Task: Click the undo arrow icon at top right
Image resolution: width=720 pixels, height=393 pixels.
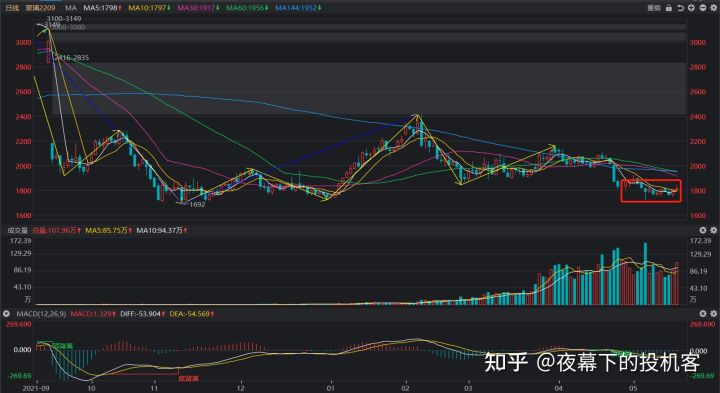Action: [x=681, y=8]
